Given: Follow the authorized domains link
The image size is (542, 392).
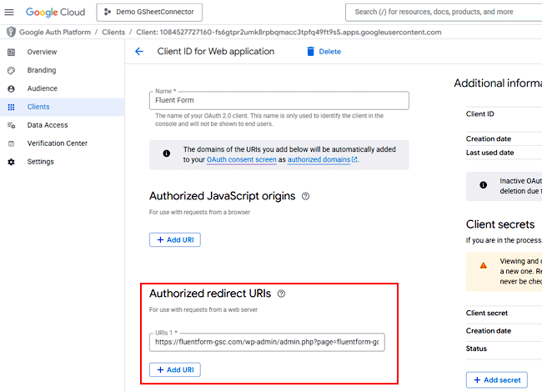Looking at the screenshot, I should pyautogui.click(x=321, y=159).
